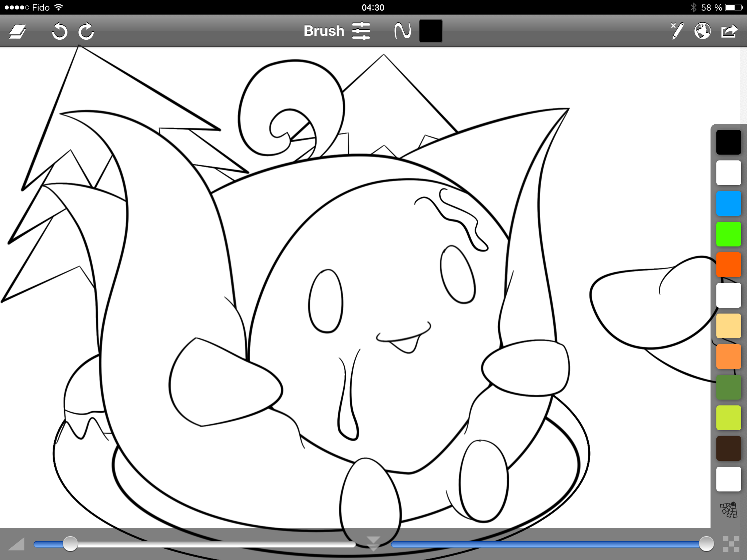747x560 pixels.
Task: Pick black from the side palette
Action: [729, 142]
